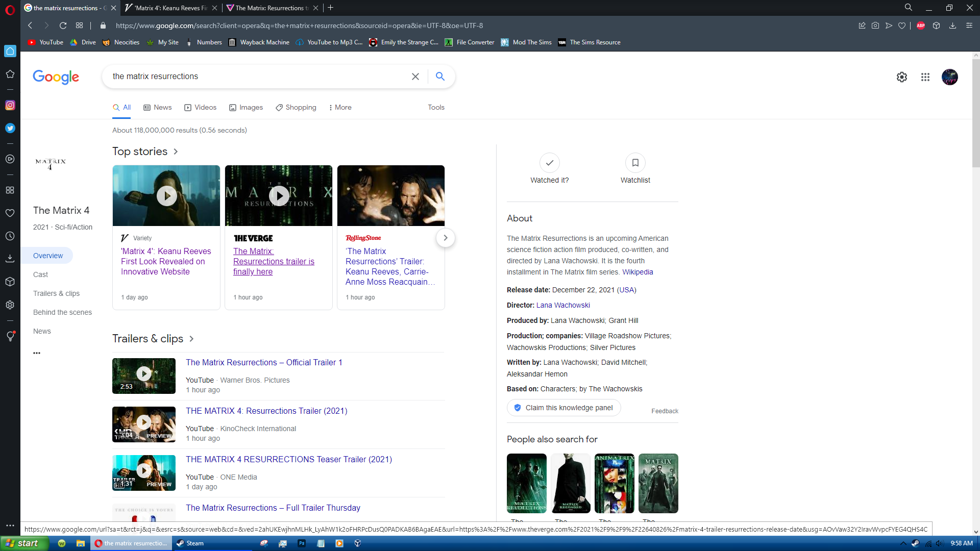Open Opera snapshot camera tool

click(875, 26)
